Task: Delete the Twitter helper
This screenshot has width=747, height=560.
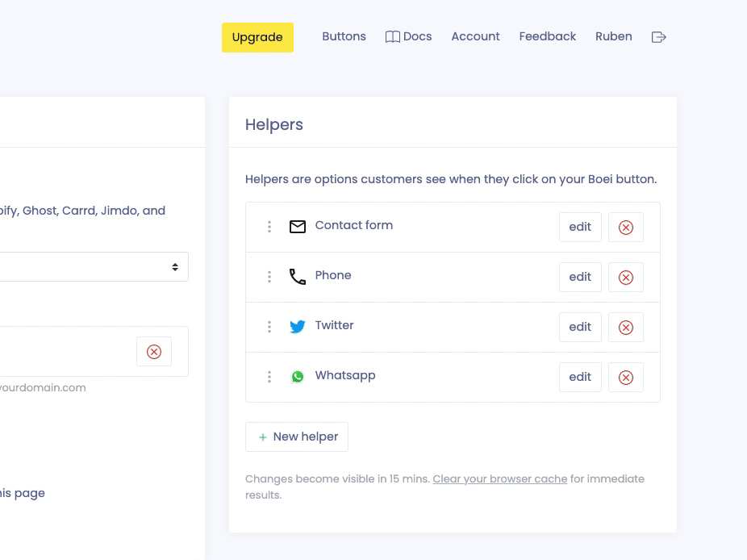Action: pos(625,328)
